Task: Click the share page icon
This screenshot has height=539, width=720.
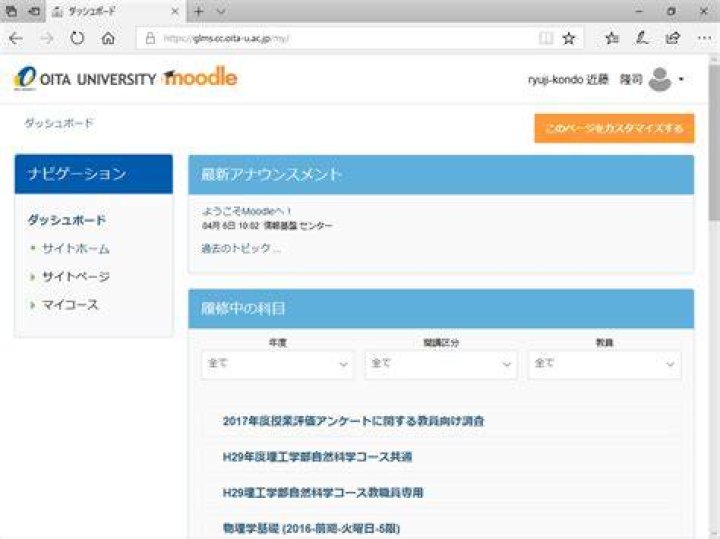Action: (673, 38)
